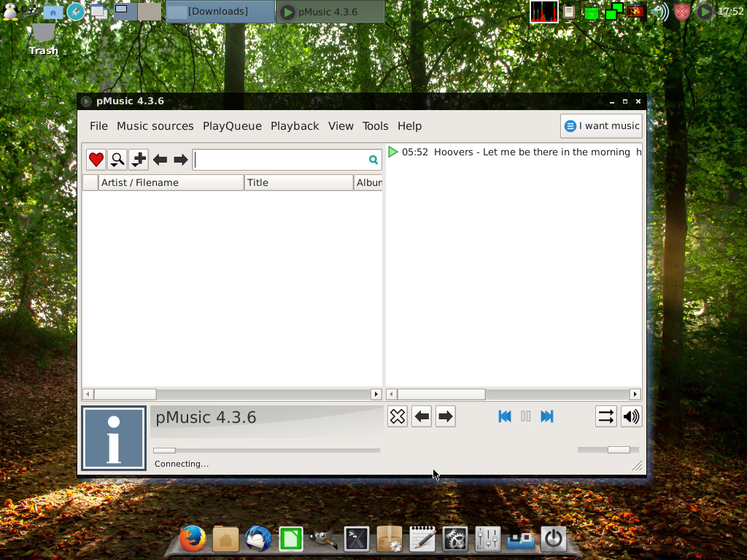Viewport: 747px width, 560px height.
Task: Add current song to favorites via heart icon
Action: click(96, 159)
